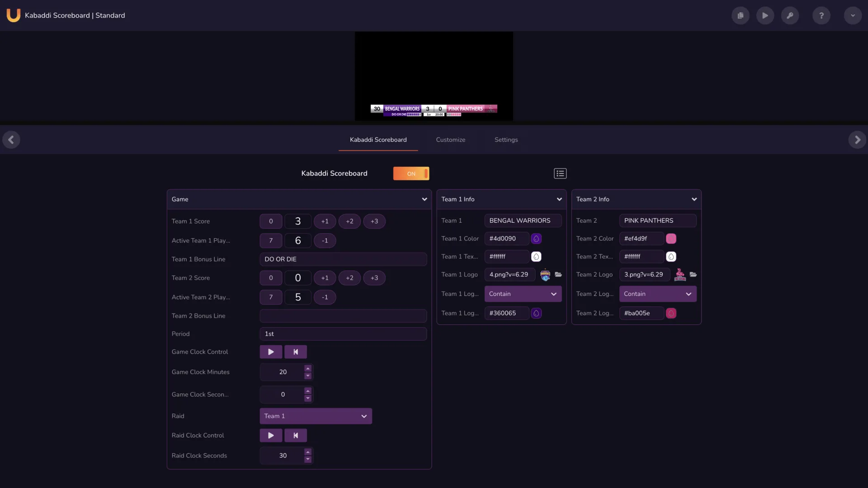Click the scoreboard preview thumbnail

434,76
